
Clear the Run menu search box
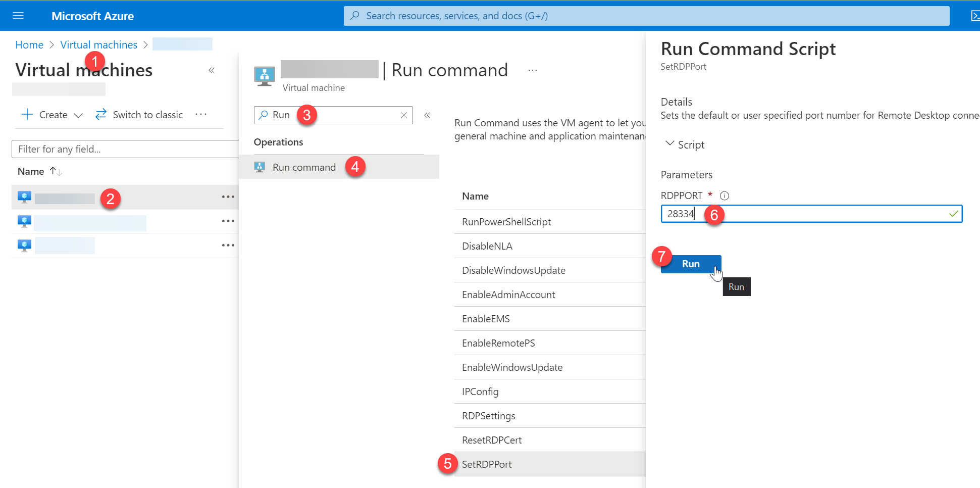(404, 115)
